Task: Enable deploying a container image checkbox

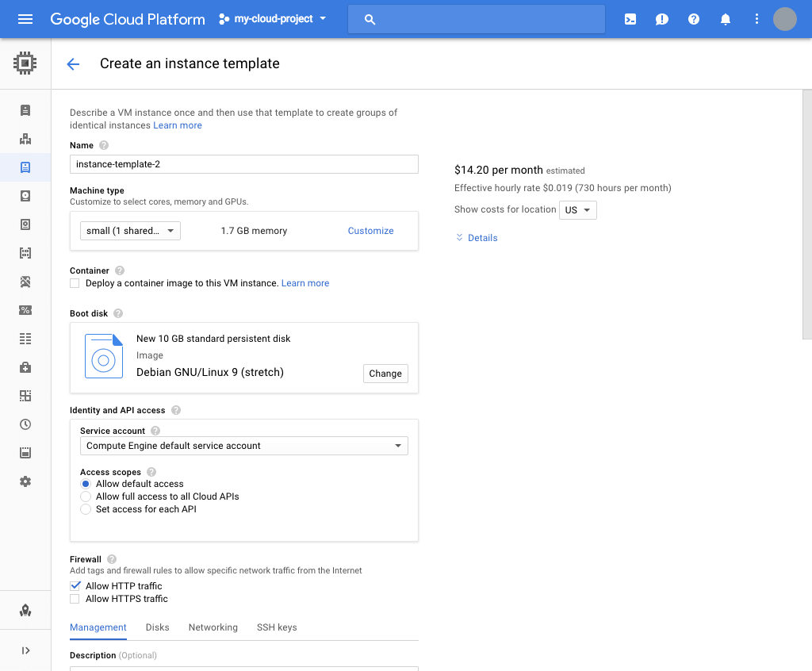Action: (x=75, y=283)
